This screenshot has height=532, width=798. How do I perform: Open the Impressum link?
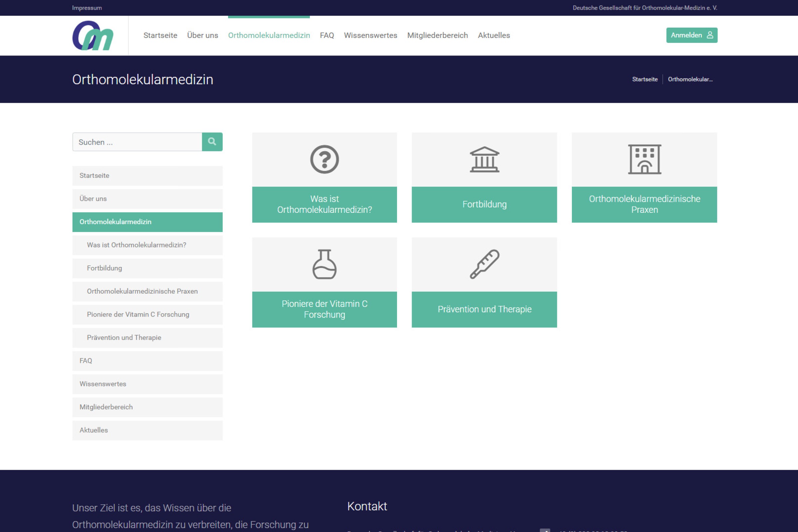pyautogui.click(x=87, y=8)
